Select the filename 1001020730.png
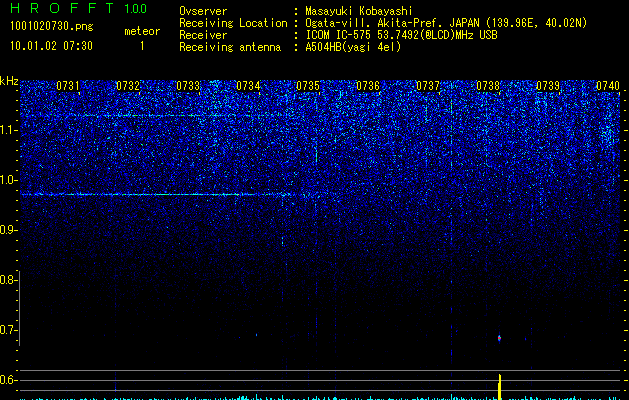This screenshot has width=629, height=400. (52, 27)
